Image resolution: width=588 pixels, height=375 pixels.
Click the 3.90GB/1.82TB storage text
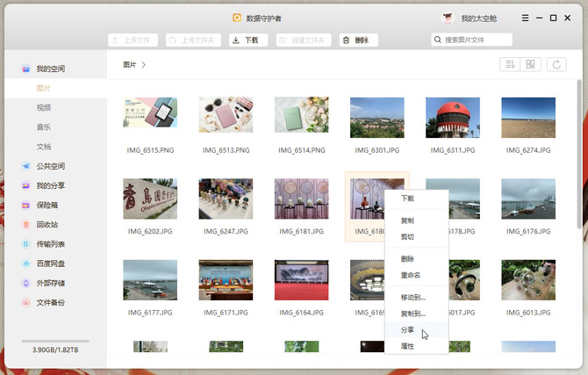pos(55,350)
